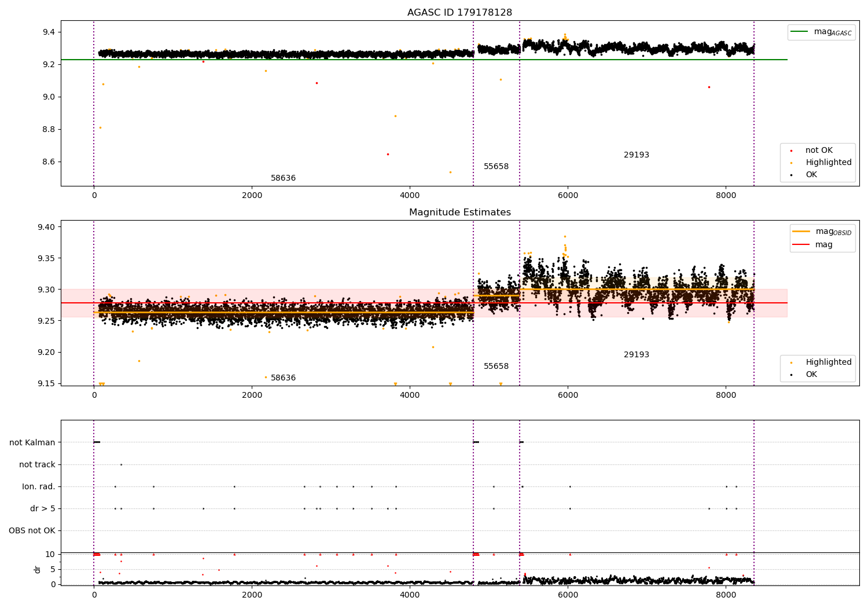The height and width of the screenshot is (608, 868).
Task: Click the single black 'not track' data point
Action: (121, 464)
